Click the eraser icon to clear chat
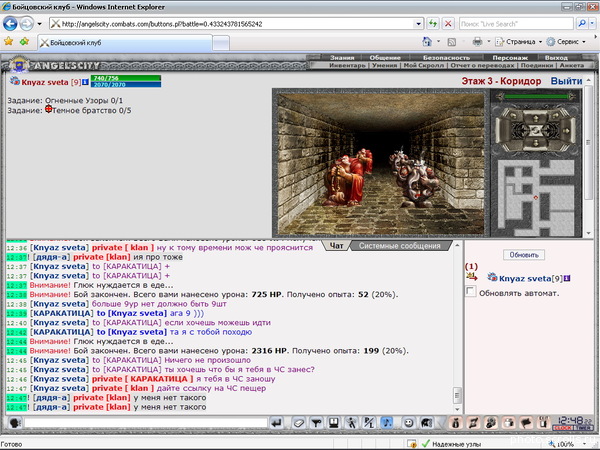The width and height of the screenshot is (600, 450). tap(298, 423)
